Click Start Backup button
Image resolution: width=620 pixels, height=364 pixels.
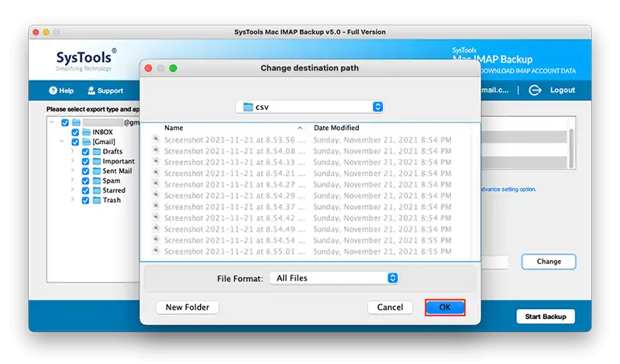pyautogui.click(x=546, y=317)
